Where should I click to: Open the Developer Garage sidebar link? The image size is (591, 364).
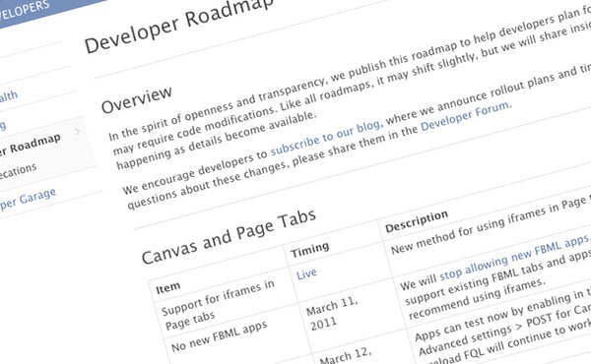pyautogui.click(x=28, y=199)
